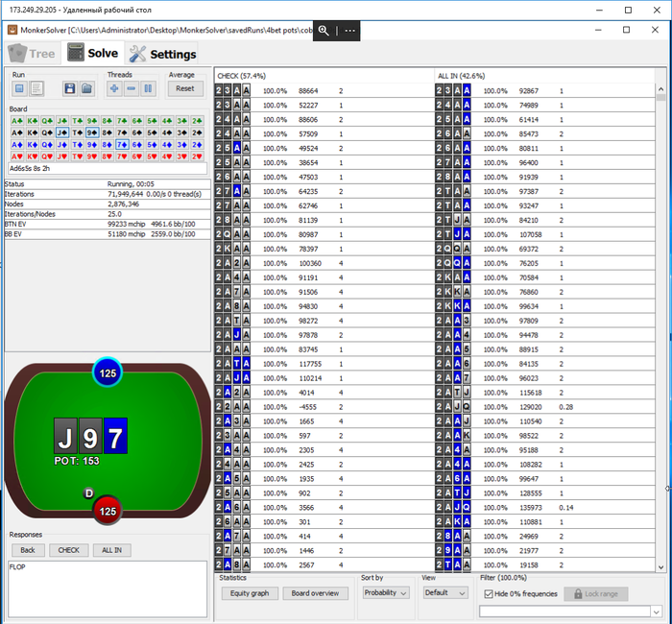Toggle the queen of diamonds board card
Viewport: 672px width, 624px height.
(x=47, y=144)
